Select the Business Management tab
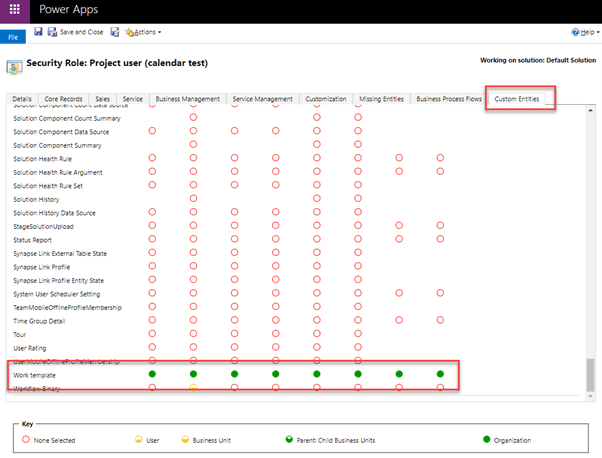 [188, 99]
